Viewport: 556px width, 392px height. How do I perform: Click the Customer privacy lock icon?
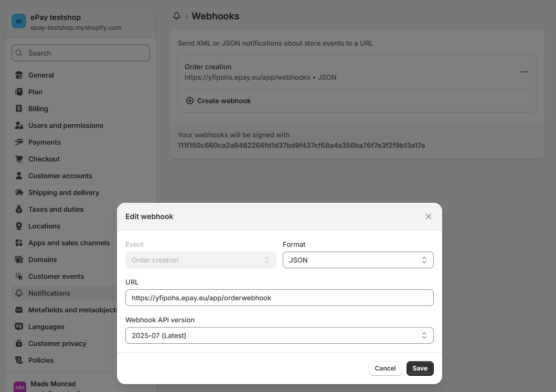(19, 343)
